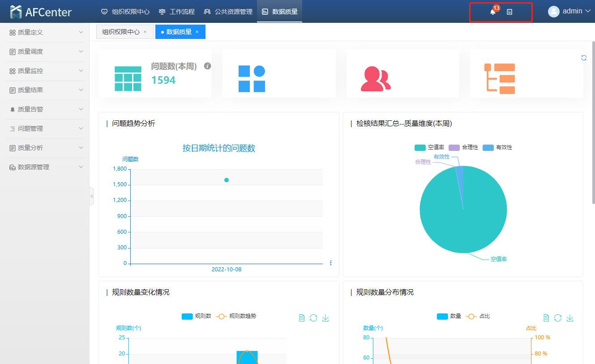The image size is (595, 364).
Task: Expand the 质量调度 menu chevron
Action: click(x=81, y=51)
